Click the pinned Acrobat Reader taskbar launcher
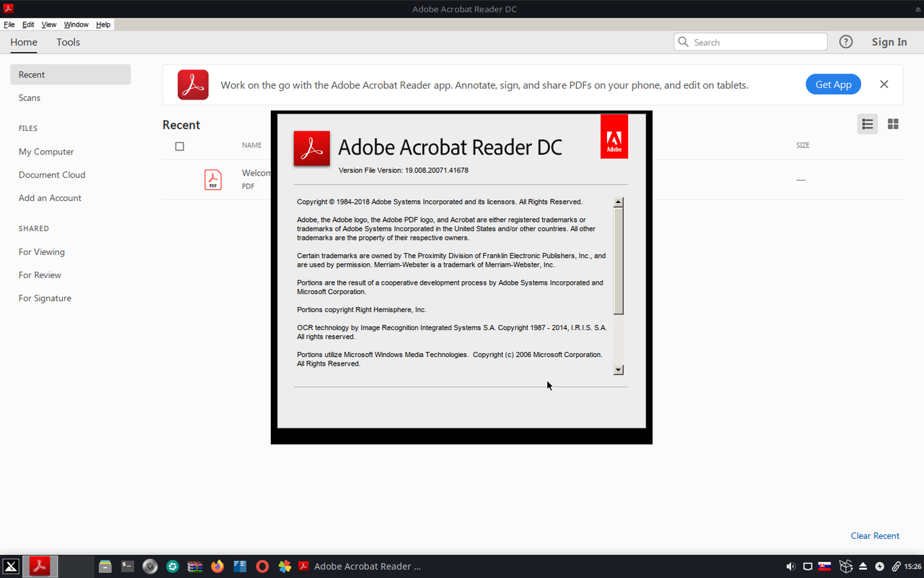Screen dimensions: 924x578 coord(40,566)
